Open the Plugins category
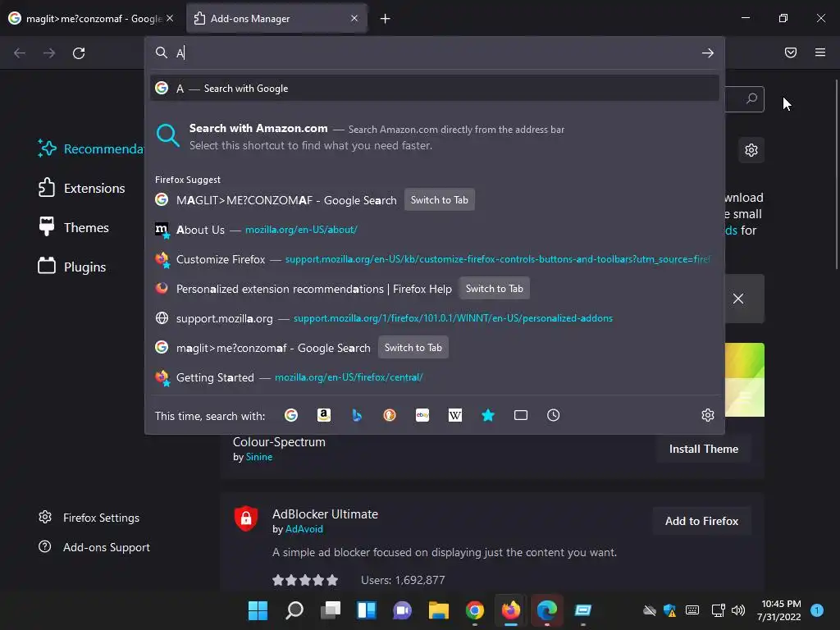The height and width of the screenshot is (630, 840). click(x=72, y=267)
